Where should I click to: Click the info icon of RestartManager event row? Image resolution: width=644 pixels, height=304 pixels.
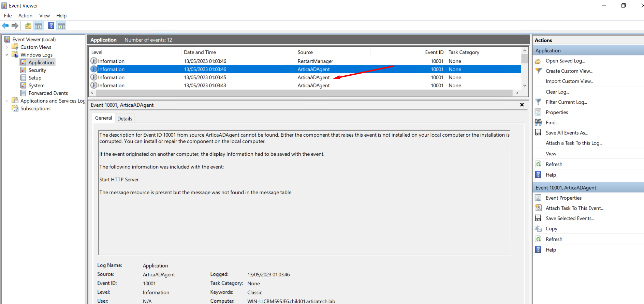click(x=94, y=61)
